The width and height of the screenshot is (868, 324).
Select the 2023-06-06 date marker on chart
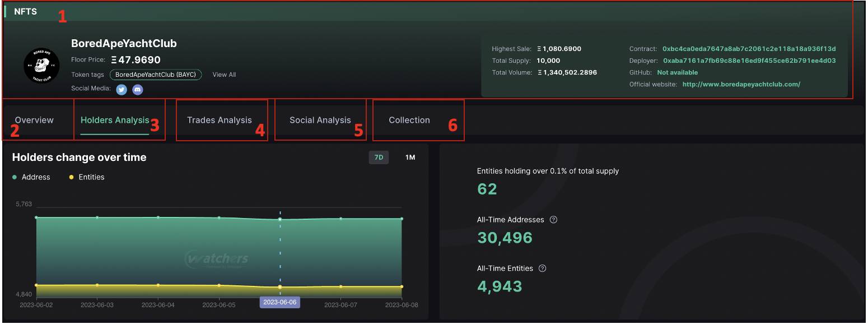point(280,302)
